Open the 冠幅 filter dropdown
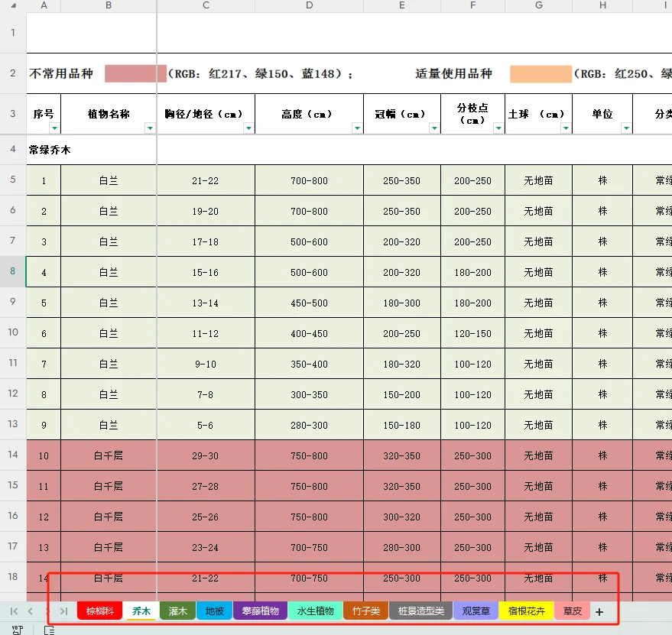 434,128
